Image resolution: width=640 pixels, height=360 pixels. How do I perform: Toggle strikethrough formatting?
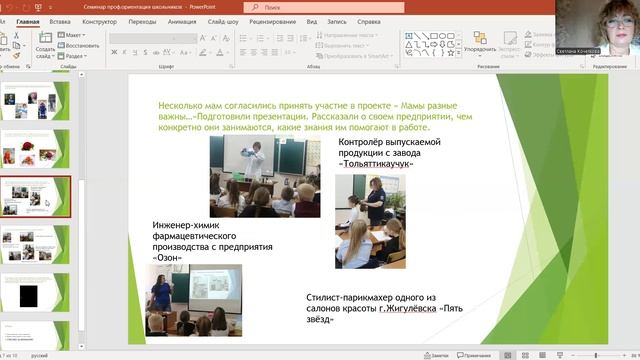pyautogui.click(x=156, y=53)
